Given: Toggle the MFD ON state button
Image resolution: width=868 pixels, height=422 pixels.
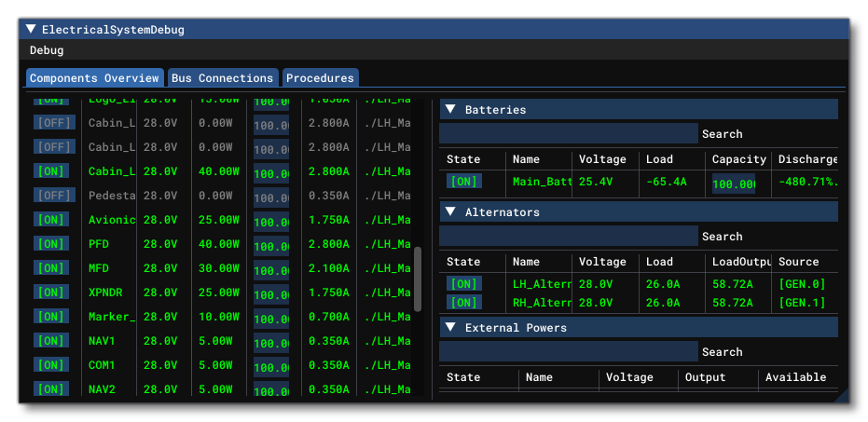Looking at the screenshot, I should coord(51,268).
